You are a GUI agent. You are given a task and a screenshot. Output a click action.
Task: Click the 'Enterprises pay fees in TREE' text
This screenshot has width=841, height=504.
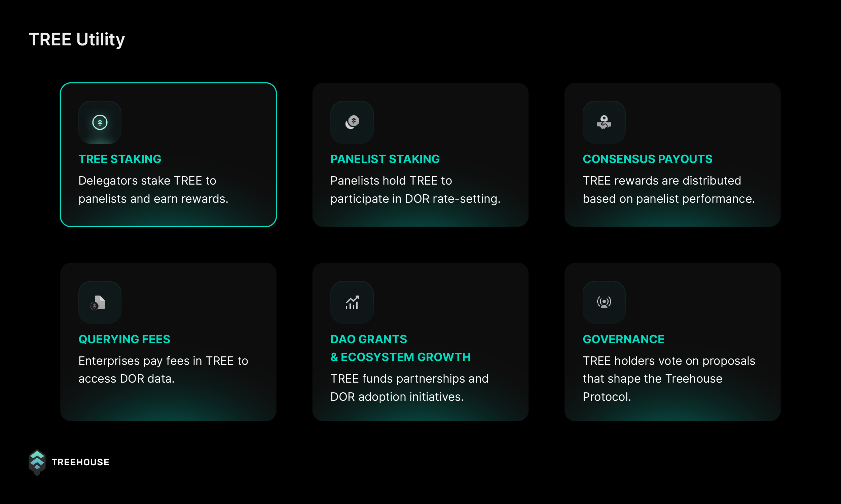click(x=163, y=370)
